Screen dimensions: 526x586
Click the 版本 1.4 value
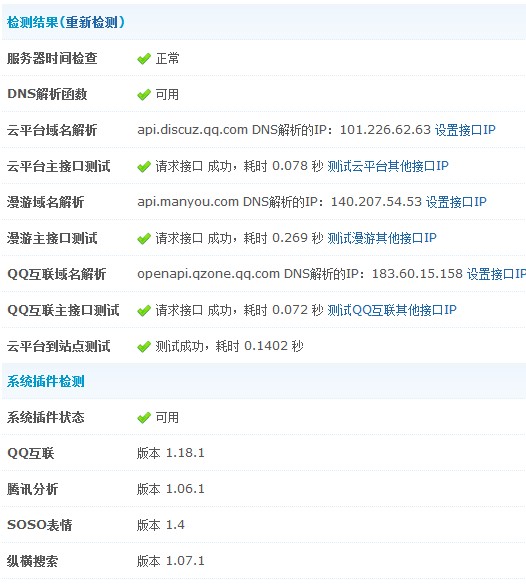pos(161,525)
